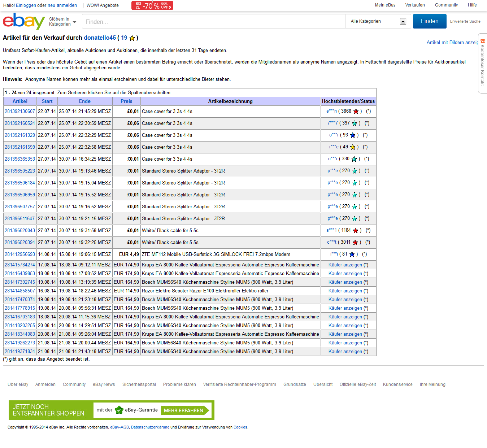Click blue star for bidder o***r
The image size is (487, 448).
click(353, 135)
